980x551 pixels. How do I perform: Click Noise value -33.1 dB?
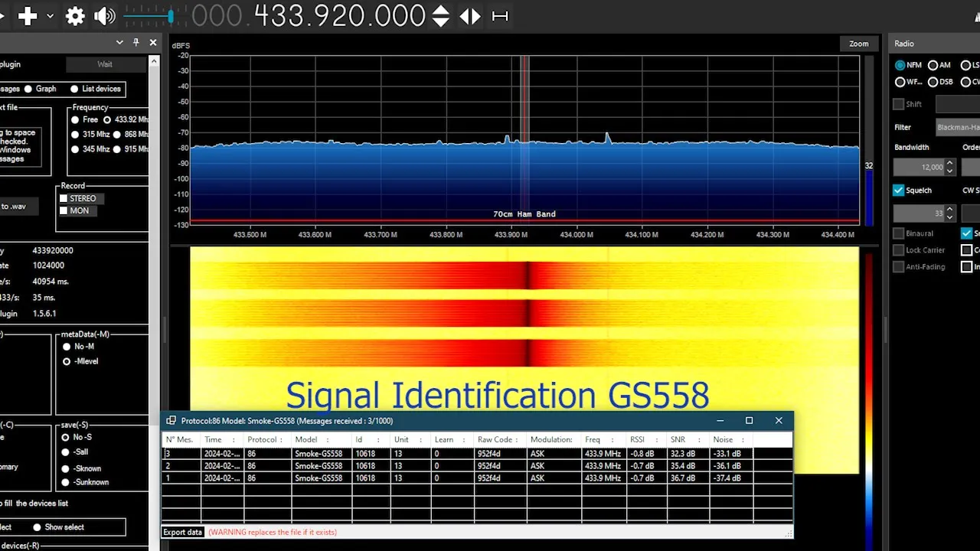point(727,454)
